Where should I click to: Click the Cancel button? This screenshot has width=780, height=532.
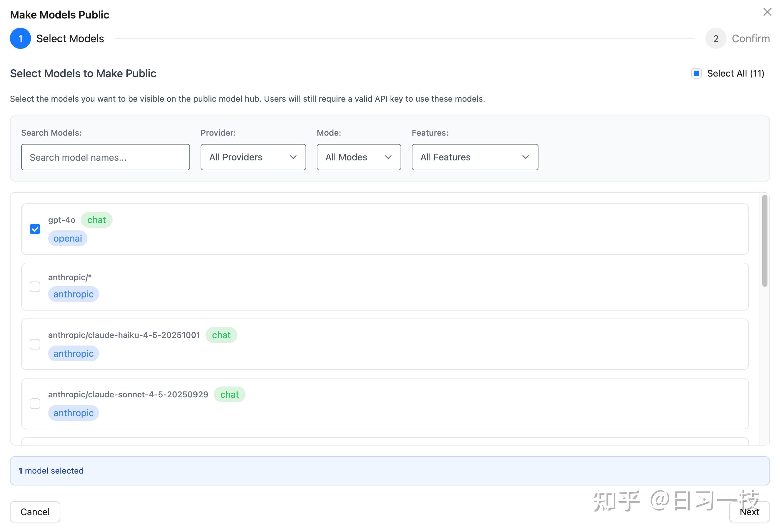[35, 512]
